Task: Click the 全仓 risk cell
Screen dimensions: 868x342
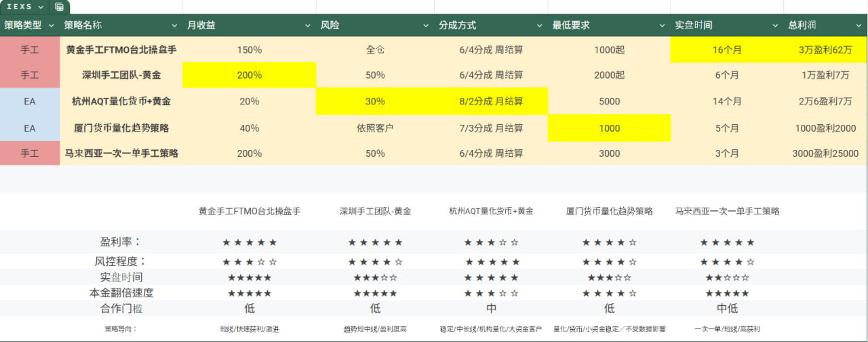Action: (375, 50)
